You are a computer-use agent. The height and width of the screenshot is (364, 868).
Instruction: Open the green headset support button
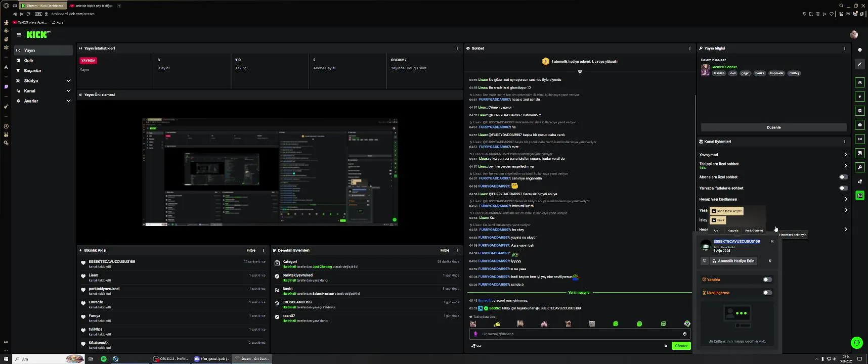tap(856, 343)
